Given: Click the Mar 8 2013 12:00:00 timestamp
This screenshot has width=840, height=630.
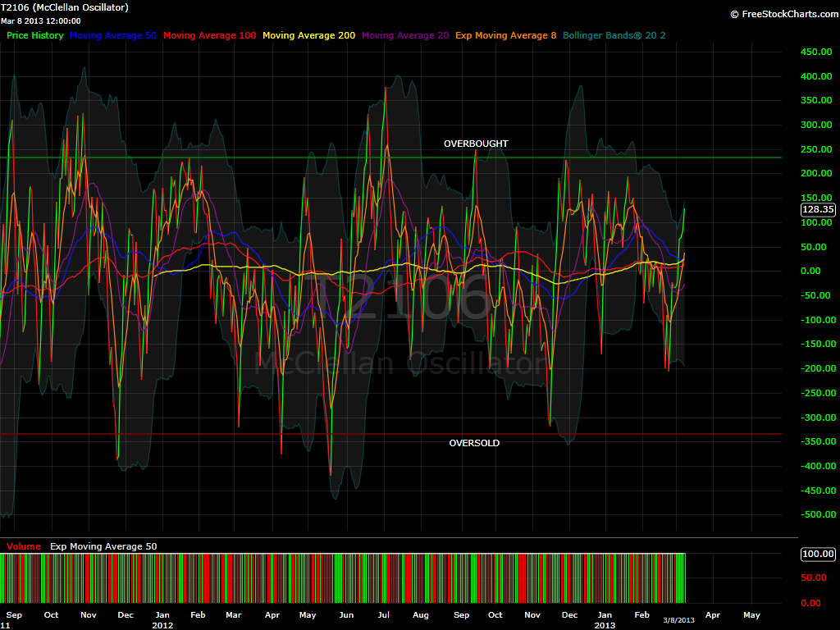Looking at the screenshot, I should [41, 21].
